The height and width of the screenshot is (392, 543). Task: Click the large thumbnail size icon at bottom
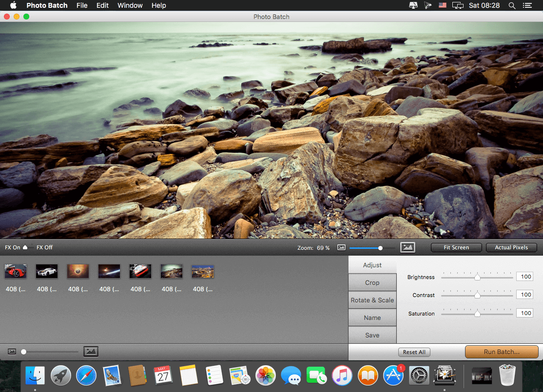pyautogui.click(x=91, y=352)
